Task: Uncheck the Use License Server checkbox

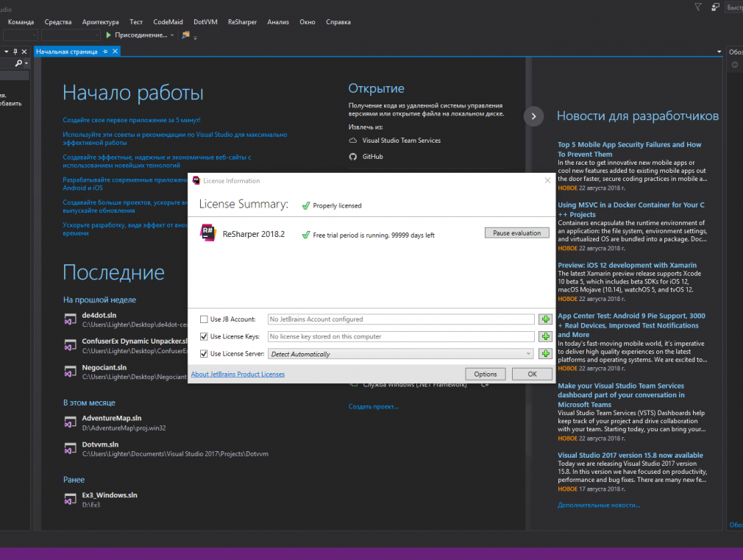Action: (204, 354)
